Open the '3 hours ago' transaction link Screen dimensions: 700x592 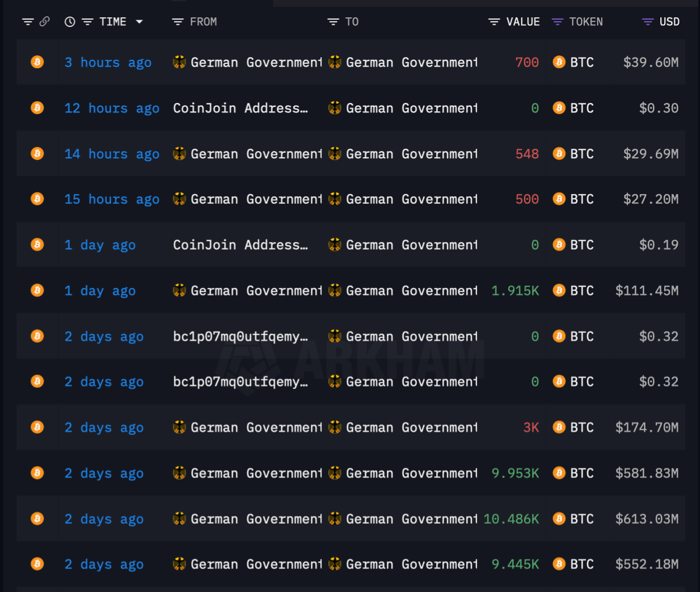(x=108, y=62)
